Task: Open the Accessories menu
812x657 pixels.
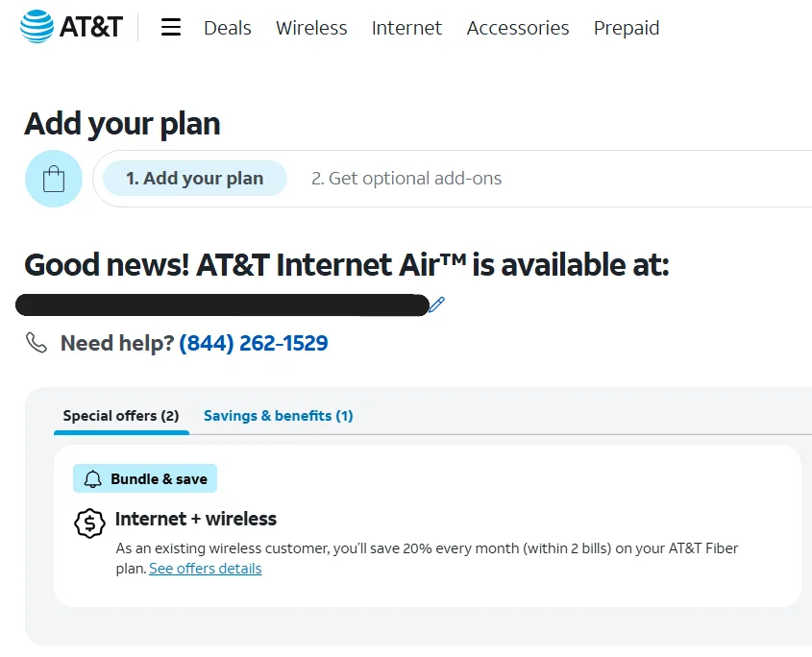Action: [x=518, y=29]
